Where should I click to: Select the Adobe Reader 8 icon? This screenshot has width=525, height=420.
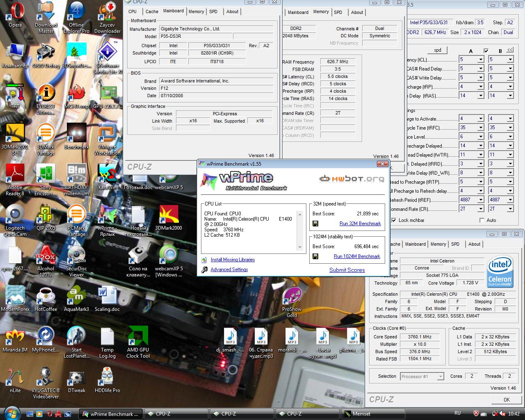pos(15,180)
